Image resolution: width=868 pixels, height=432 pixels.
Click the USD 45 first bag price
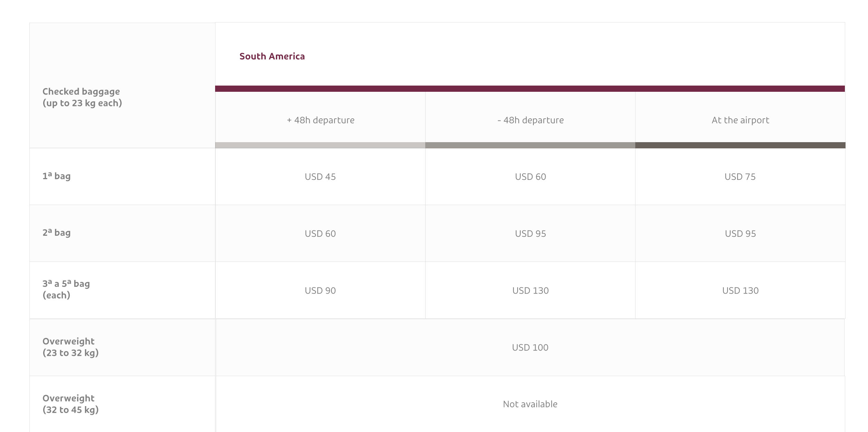click(320, 177)
